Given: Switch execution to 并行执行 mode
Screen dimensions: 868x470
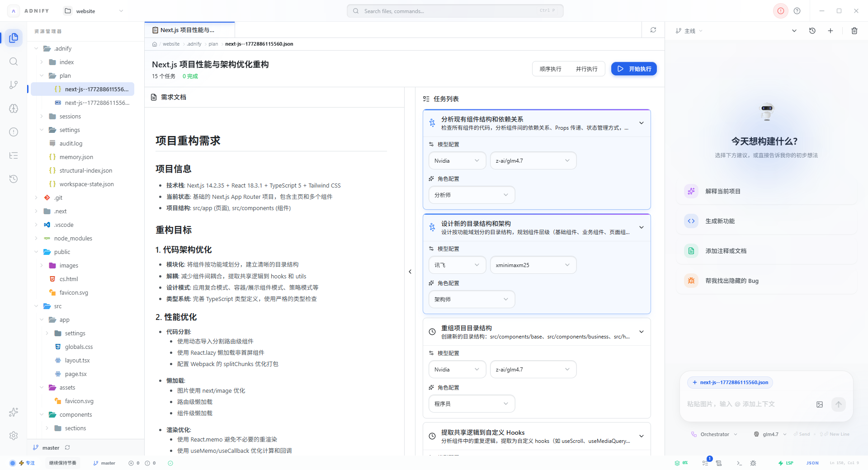Looking at the screenshot, I should pos(587,69).
